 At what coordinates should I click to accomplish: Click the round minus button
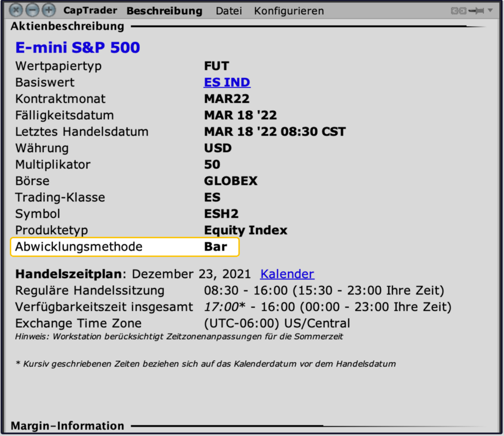[32, 10]
